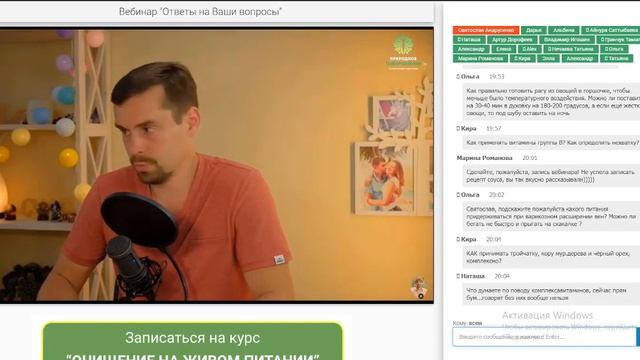Select the Елена participant chip
The width and height of the screenshot is (640, 360).
click(x=503, y=49)
